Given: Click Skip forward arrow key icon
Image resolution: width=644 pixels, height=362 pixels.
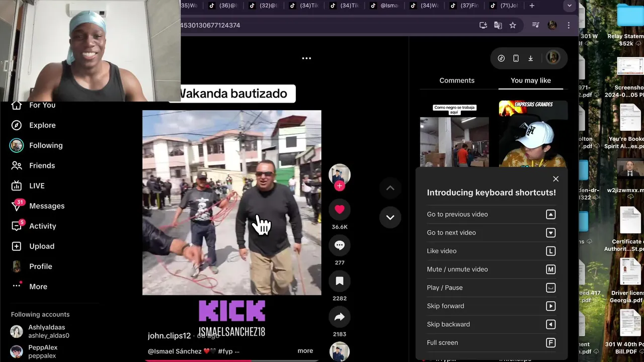Looking at the screenshot, I should [550, 306].
